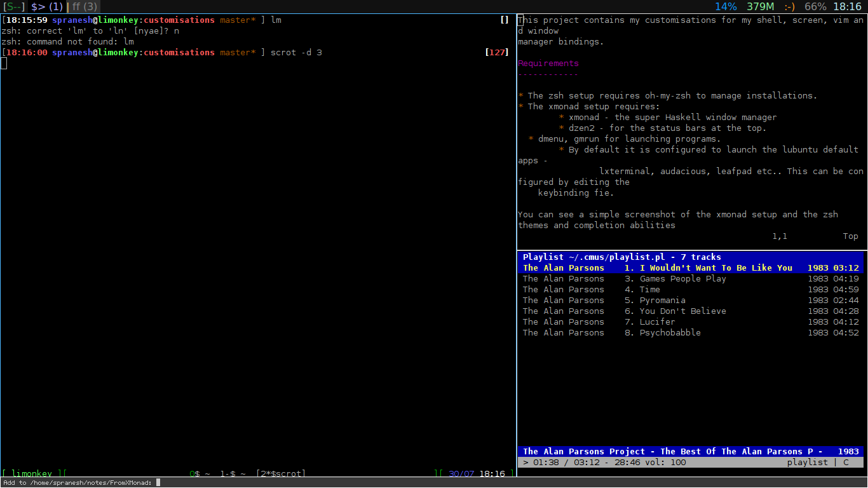The image size is (868, 488).
Task: Click the zsh correction prompt '[nyae]? n' line
Action: click(x=90, y=31)
